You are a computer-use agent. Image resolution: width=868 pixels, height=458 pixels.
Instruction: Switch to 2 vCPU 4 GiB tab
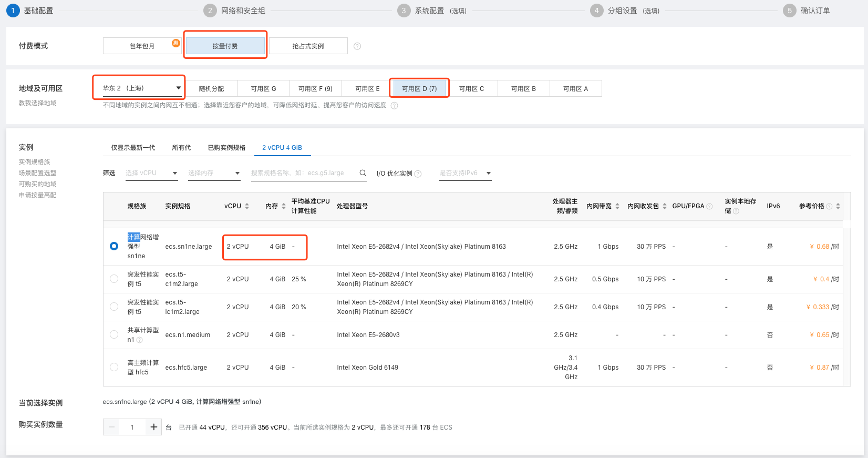(282, 148)
